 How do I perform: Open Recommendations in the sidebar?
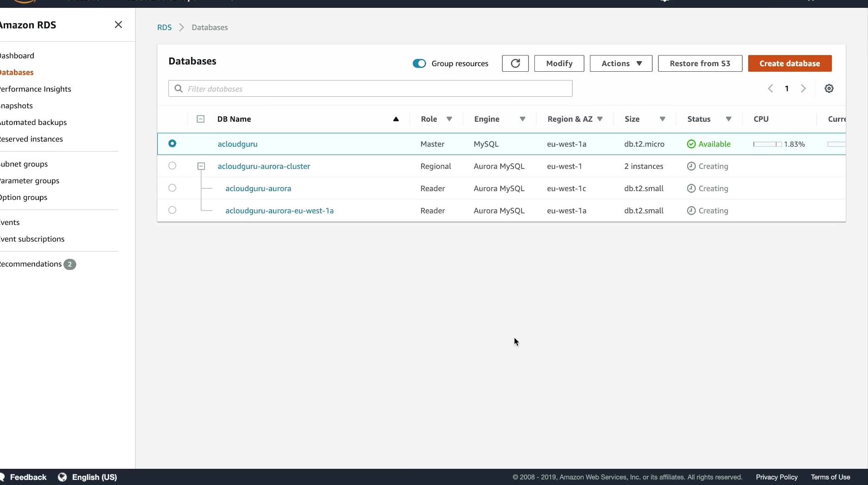pos(31,264)
